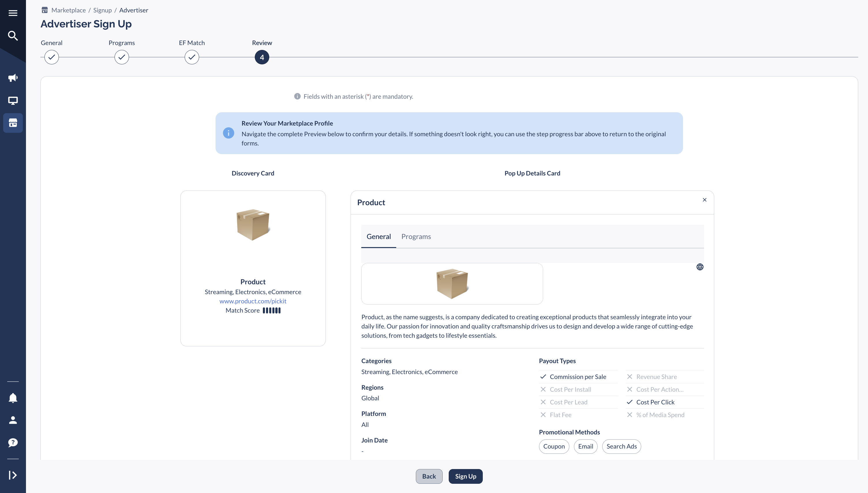This screenshot has width=868, height=493.
Task: Open the hamburger menu in the sidebar
Action: pyautogui.click(x=13, y=13)
